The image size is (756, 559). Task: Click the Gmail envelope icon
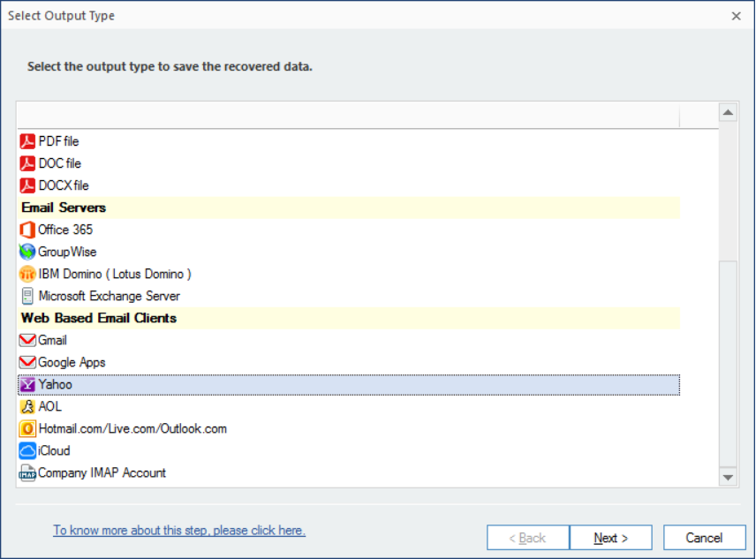pos(27,340)
